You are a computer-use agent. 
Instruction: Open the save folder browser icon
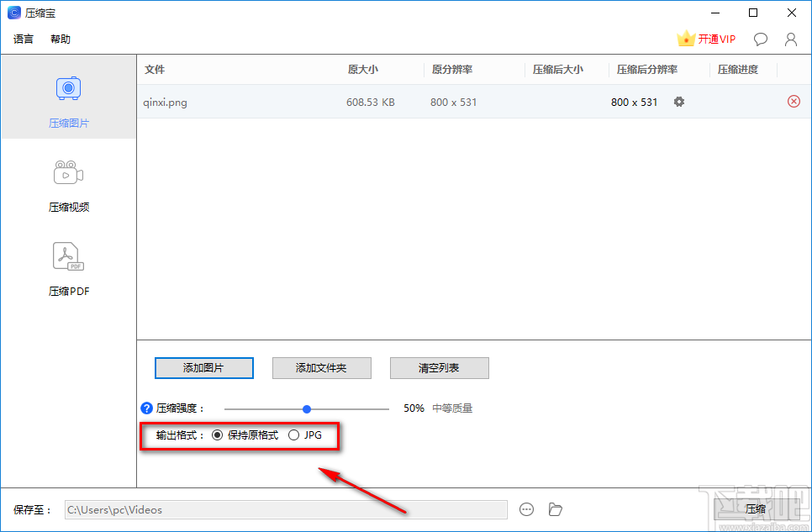555,509
